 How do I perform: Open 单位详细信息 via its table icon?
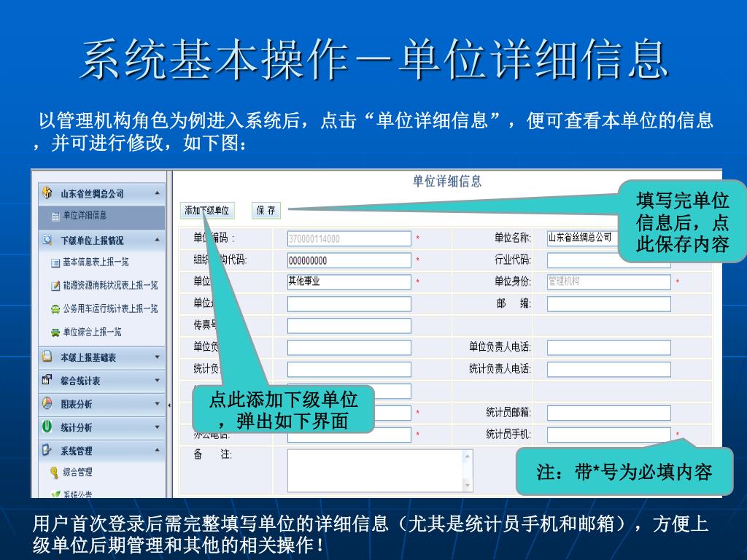point(55,216)
